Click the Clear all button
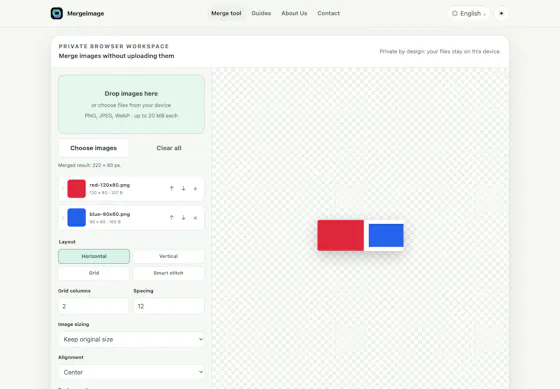This screenshot has height=389, width=560. [169, 148]
